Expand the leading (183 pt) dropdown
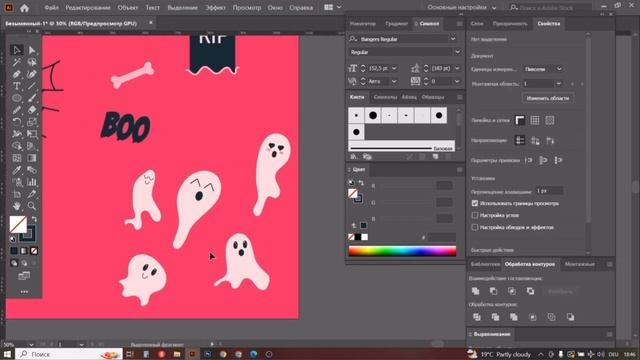Screen dimensions: 640x360 [457, 69]
